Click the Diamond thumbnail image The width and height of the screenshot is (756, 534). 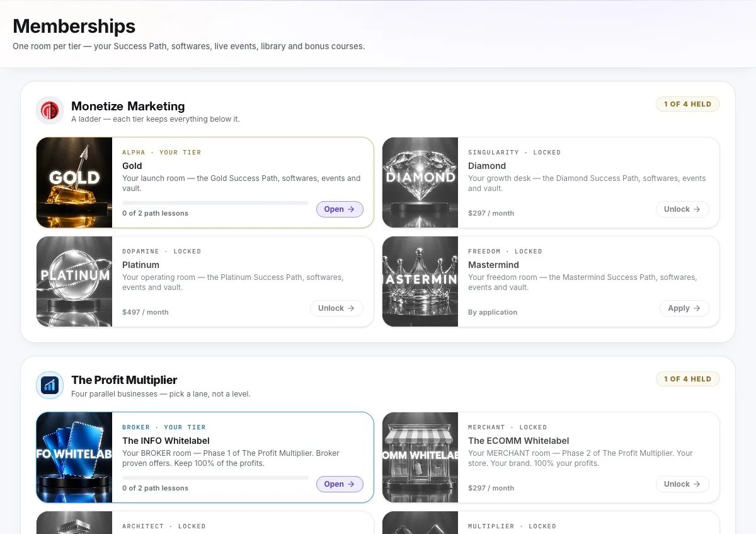click(x=420, y=183)
